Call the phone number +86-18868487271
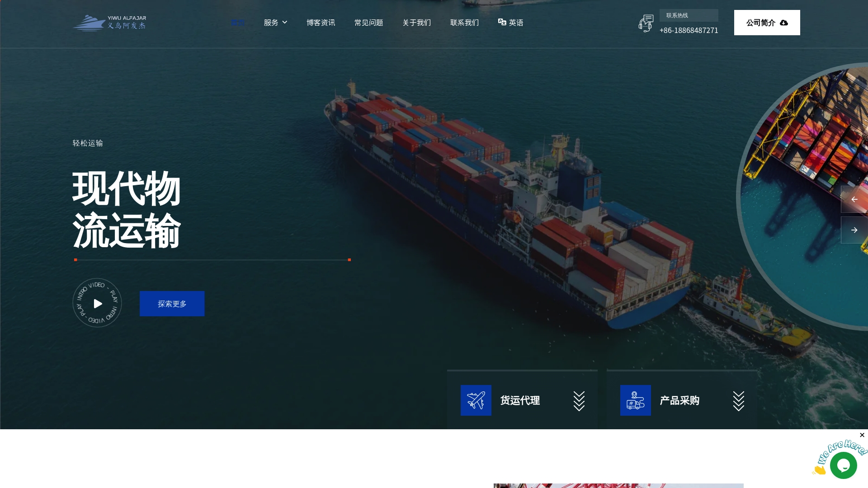The width and height of the screenshot is (868, 488). (x=689, y=30)
